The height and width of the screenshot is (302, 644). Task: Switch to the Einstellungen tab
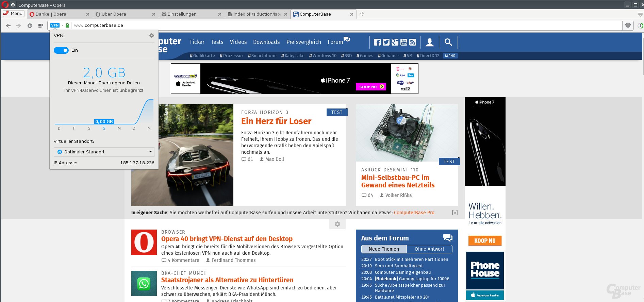pos(192,14)
